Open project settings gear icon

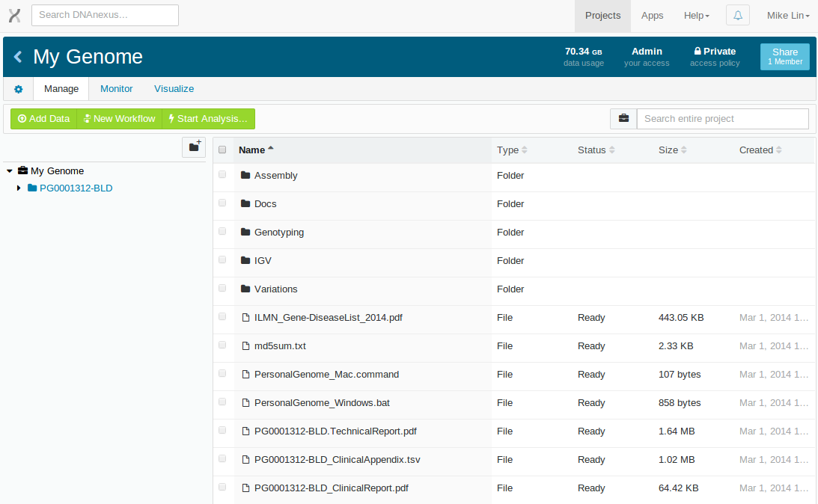18,89
